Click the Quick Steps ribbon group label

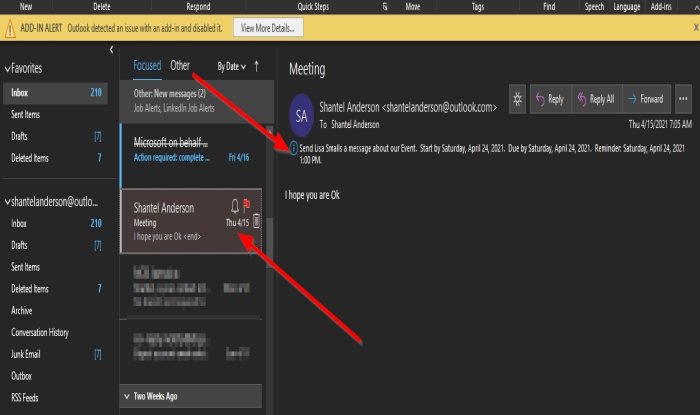[313, 7]
